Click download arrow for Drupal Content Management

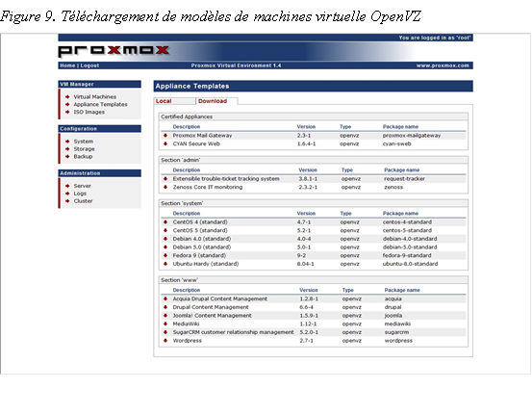tap(165, 307)
